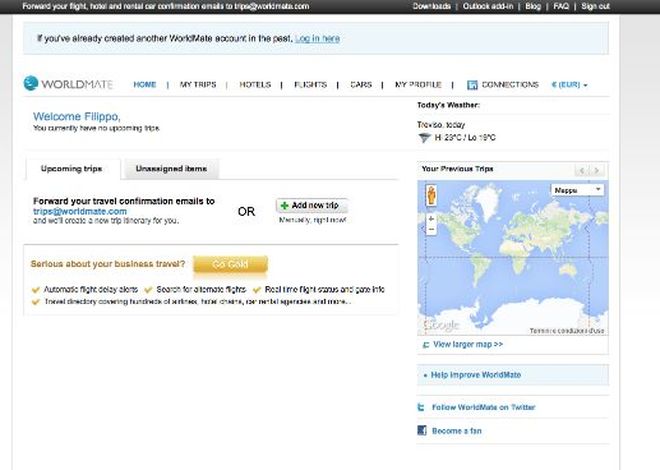Screen dimensions: 660x470
Task: Zoom out on the map
Action: click(431, 230)
